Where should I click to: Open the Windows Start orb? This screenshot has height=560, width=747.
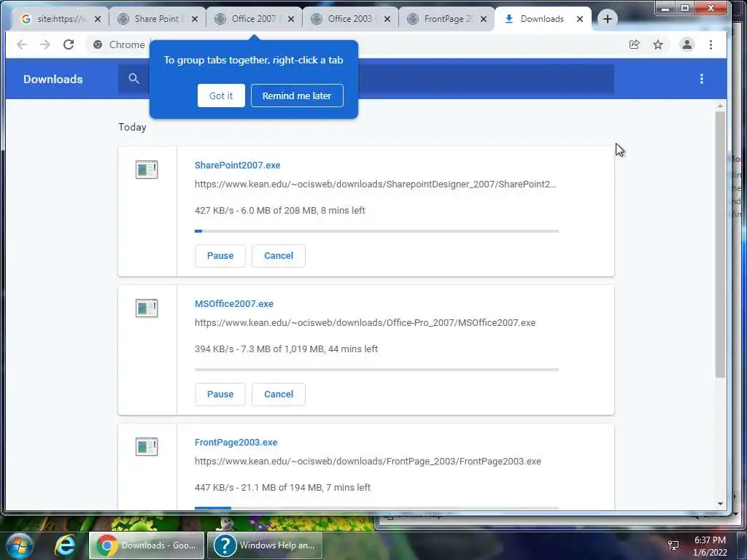[x=20, y=545]
